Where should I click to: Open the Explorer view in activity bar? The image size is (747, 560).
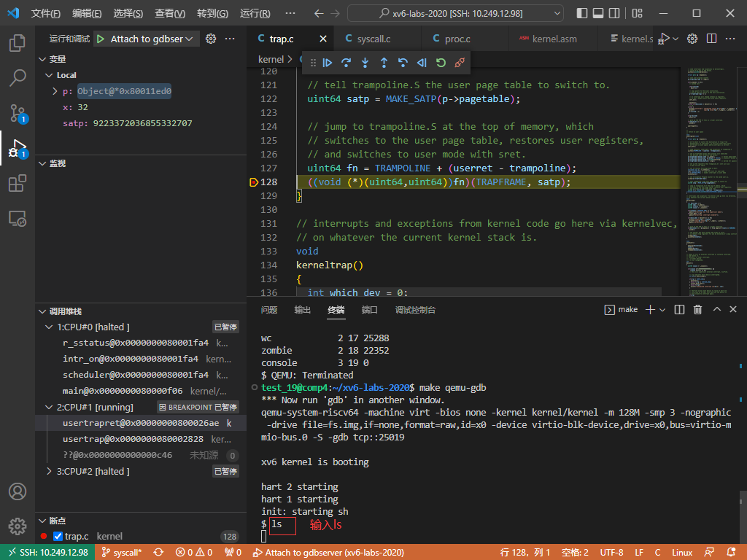18,44
